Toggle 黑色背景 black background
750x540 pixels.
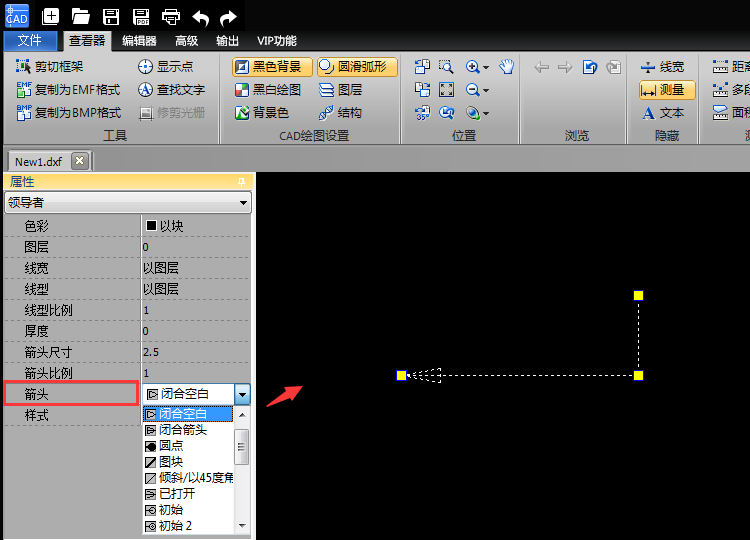273,67
